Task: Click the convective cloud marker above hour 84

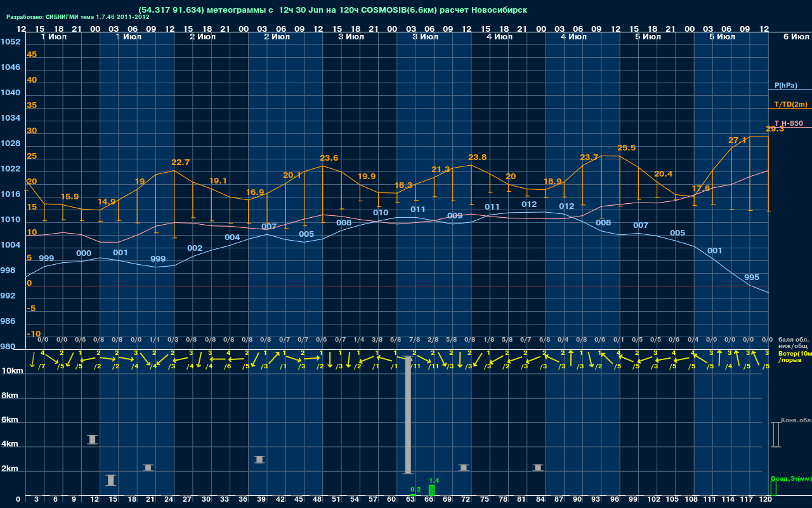Action: pyautogui.click(x=538, y=467)
